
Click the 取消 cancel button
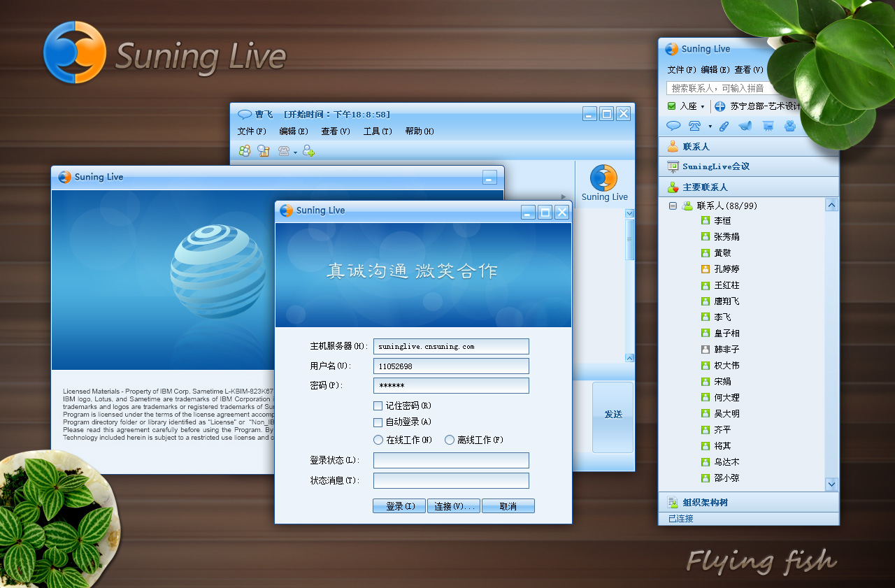tap(508, 506)
